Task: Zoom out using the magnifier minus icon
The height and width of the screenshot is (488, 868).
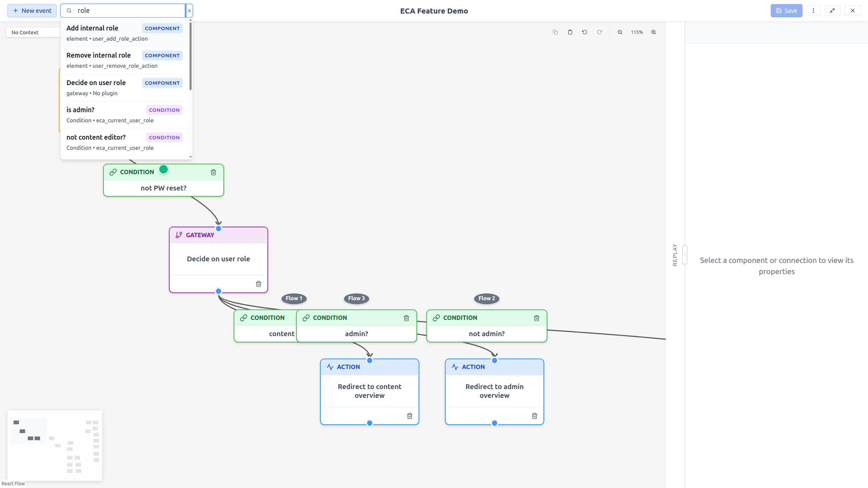Action: pos(620,32)
